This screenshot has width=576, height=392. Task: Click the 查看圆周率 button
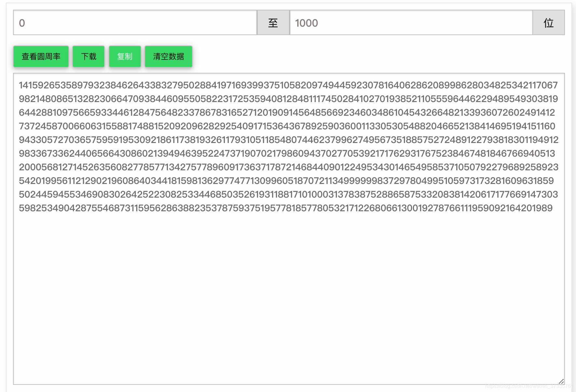pos(41,57)
